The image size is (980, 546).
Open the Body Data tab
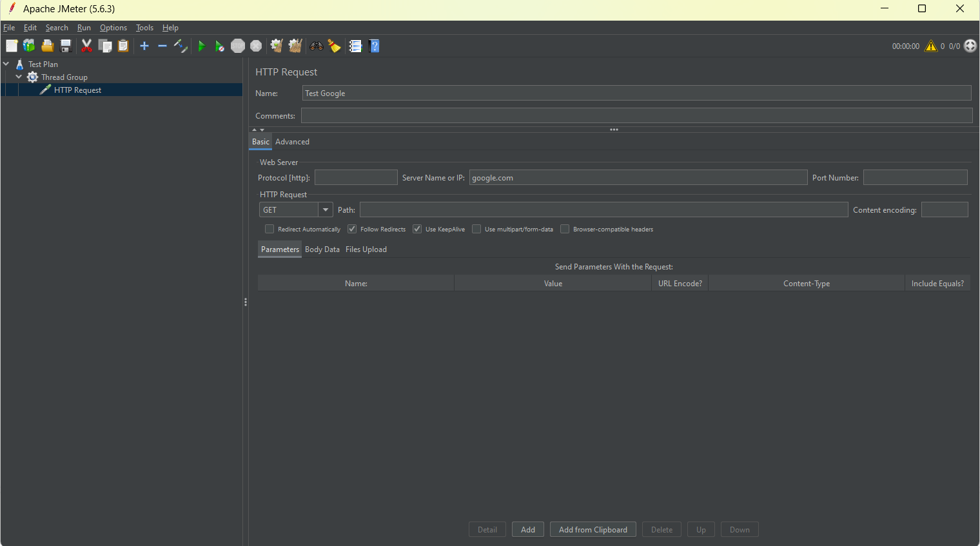(x=322, y=249)
